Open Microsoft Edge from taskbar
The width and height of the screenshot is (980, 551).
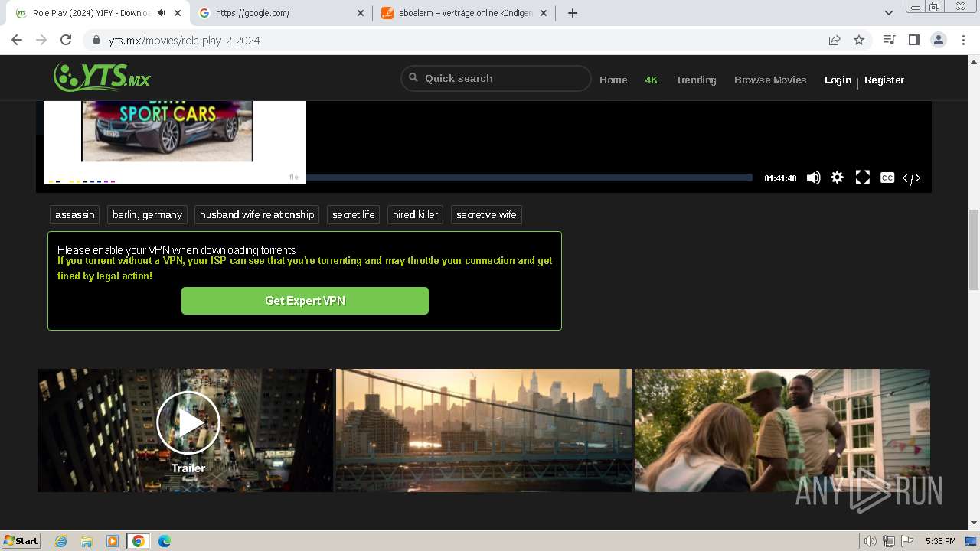pyautogui.click(x=165, y=541)
